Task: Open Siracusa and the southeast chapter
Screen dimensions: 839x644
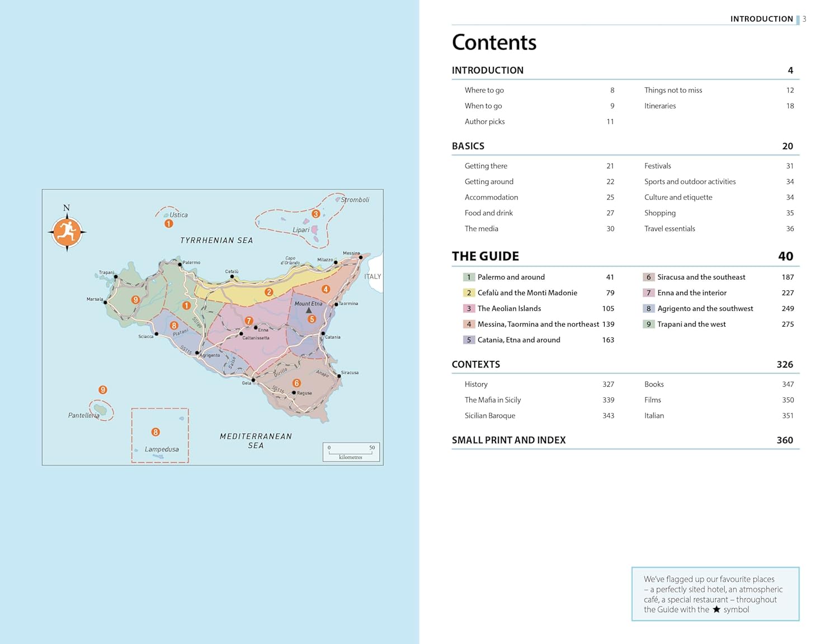Action: 701,277
